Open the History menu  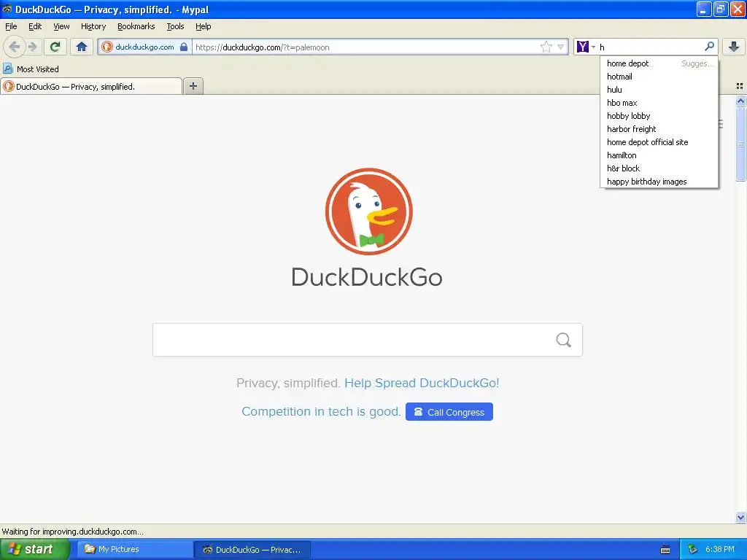pos(93,26)
